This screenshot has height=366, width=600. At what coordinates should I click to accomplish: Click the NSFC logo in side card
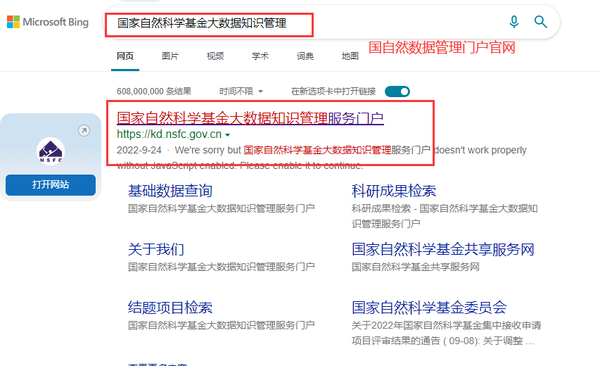pyautogui.click(x=51, y=151)
